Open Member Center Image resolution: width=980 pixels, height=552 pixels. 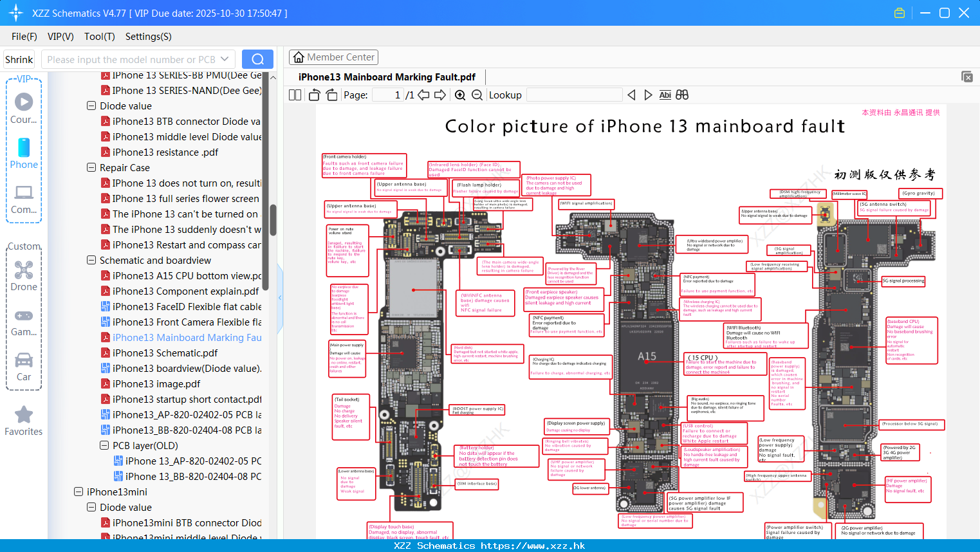pos(333,57)
